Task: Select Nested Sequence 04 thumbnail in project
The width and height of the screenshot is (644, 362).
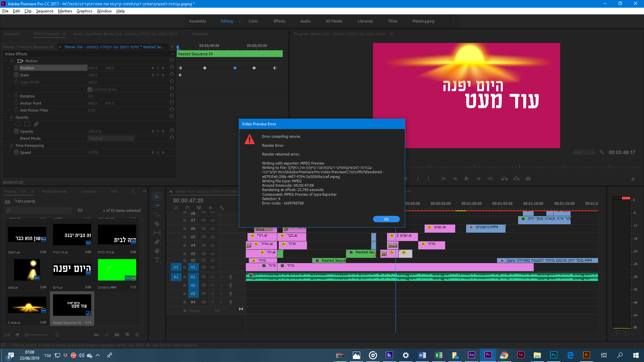Action: [72, 305]
